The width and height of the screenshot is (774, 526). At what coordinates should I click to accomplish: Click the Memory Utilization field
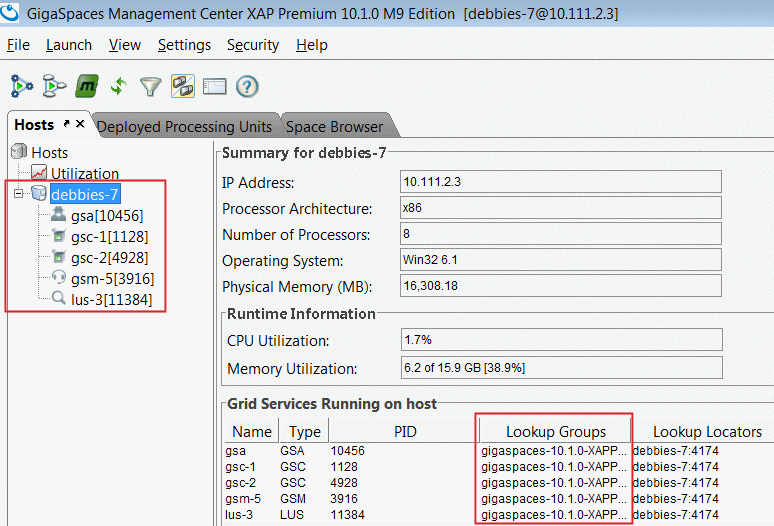562,368
